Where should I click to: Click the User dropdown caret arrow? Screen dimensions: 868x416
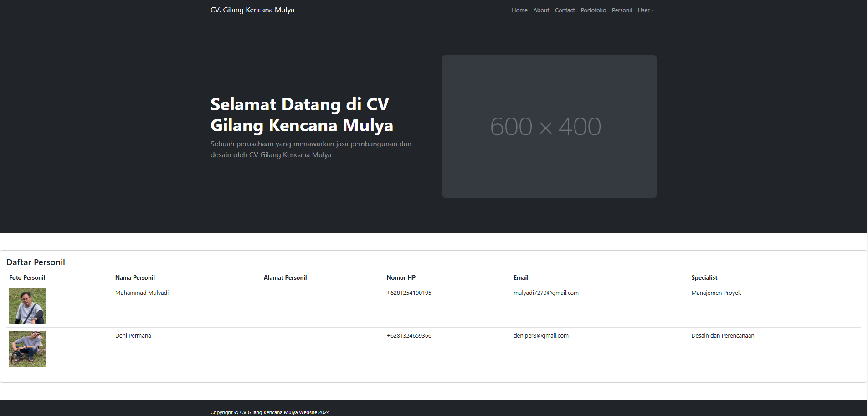click(652, 10)
